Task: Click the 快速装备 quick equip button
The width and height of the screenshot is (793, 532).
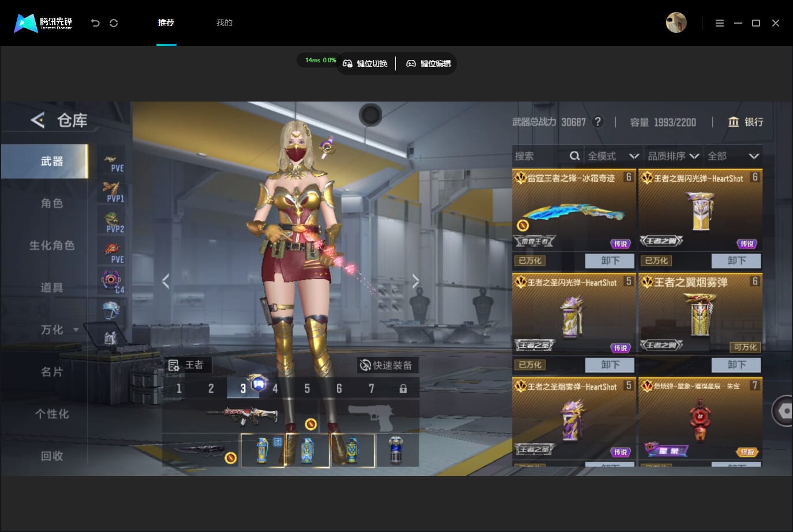Action: tap(387, 365)
